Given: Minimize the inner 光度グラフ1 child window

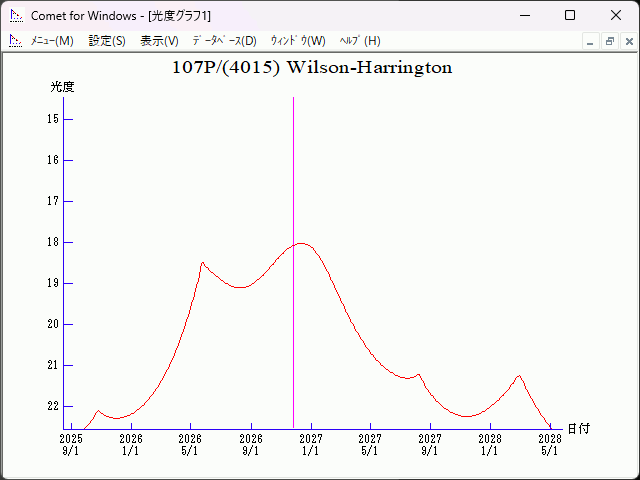Looking at the screenshot, I should coord(590,41).
